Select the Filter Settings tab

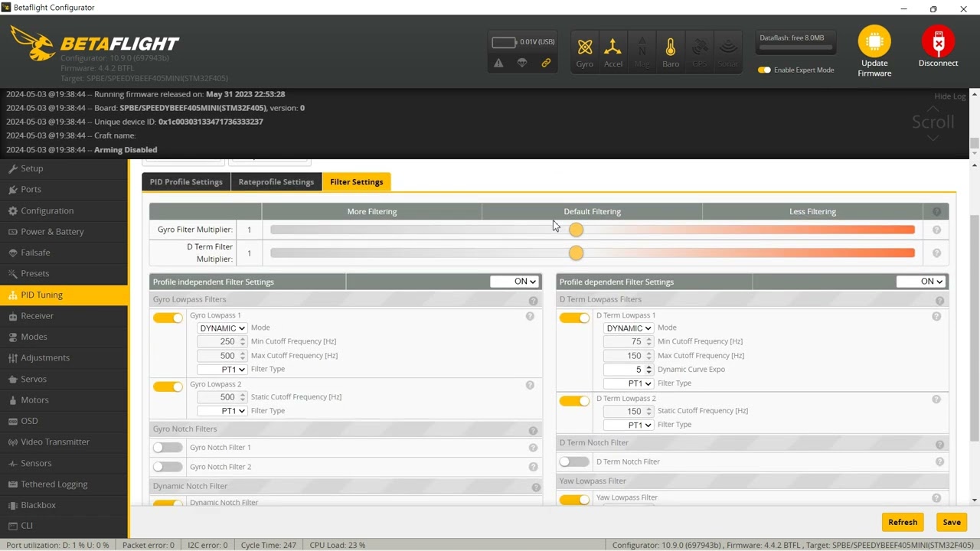click(x=357, y=182)
